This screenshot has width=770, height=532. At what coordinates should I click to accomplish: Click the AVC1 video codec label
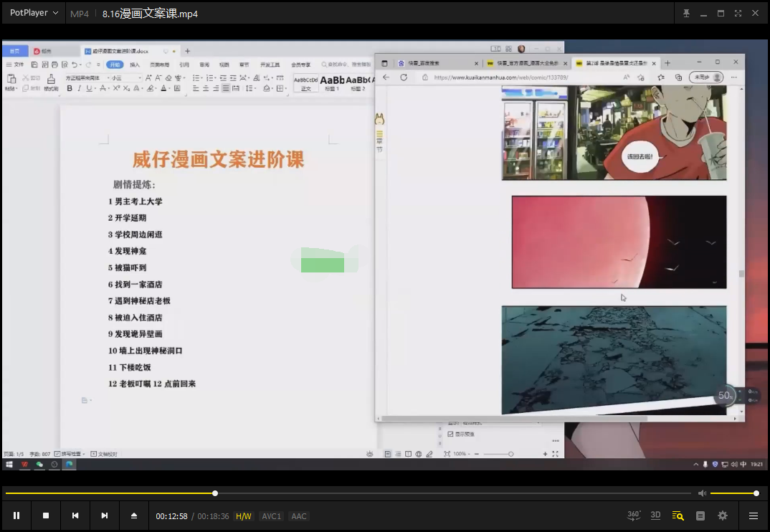[x=271, y=516]
